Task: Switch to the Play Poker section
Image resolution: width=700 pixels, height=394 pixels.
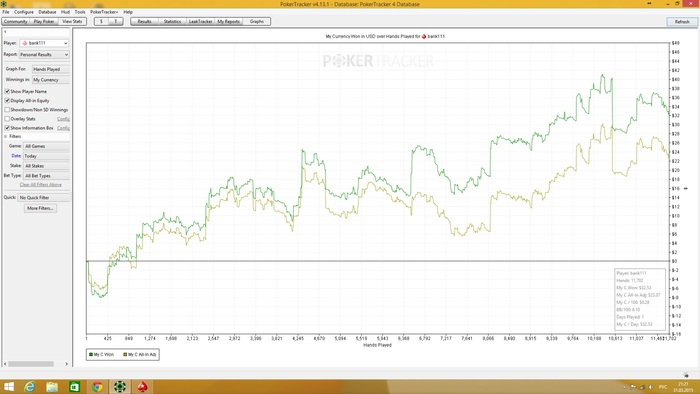Action: 44,21
